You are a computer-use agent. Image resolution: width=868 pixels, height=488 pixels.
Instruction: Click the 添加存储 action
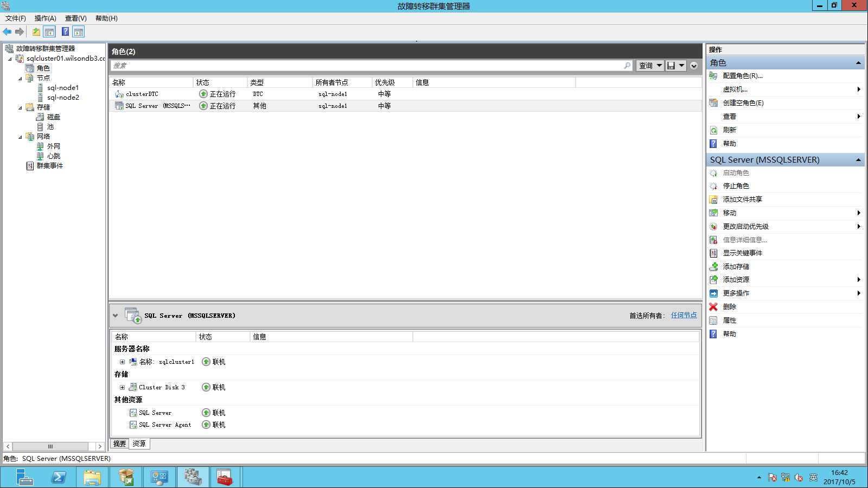736,267
